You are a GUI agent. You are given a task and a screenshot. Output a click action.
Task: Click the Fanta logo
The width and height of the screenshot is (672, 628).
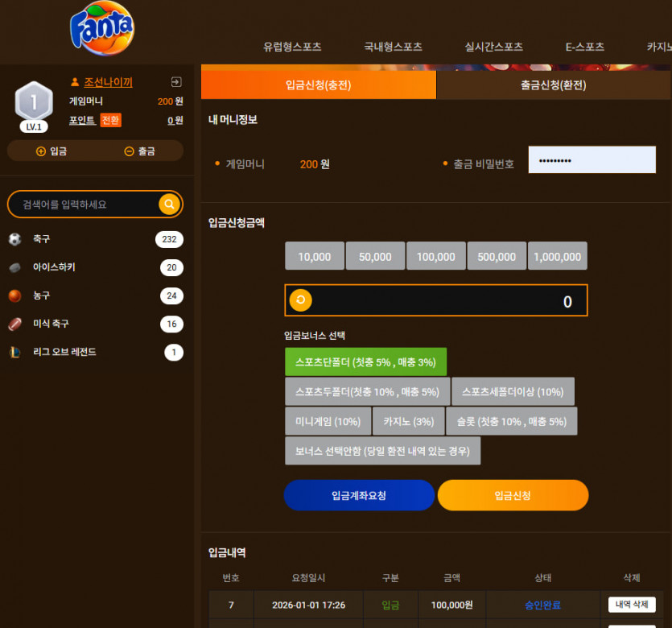(102, 28)
